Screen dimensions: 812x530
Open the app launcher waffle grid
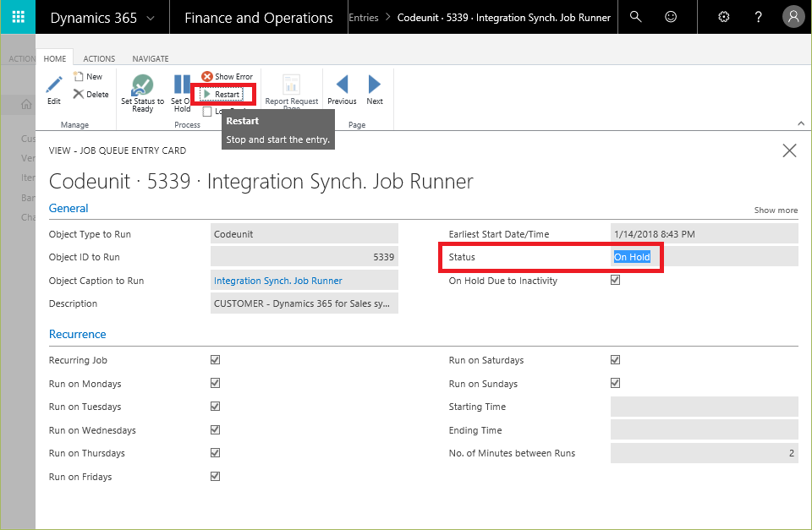point(18,17)
